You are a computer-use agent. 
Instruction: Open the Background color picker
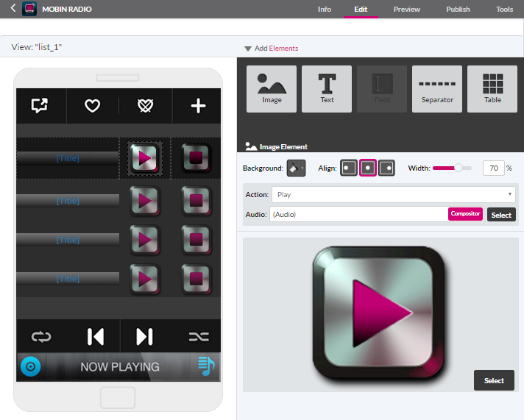tap(296, 168)
